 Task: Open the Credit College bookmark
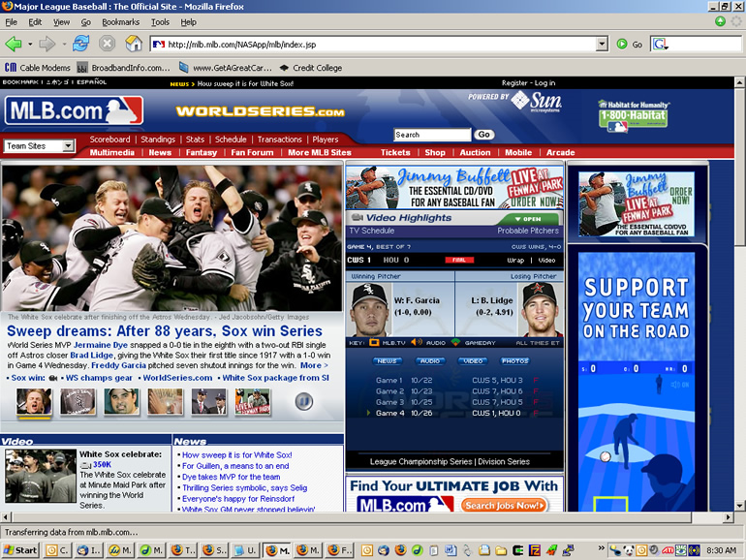(311, 68)
